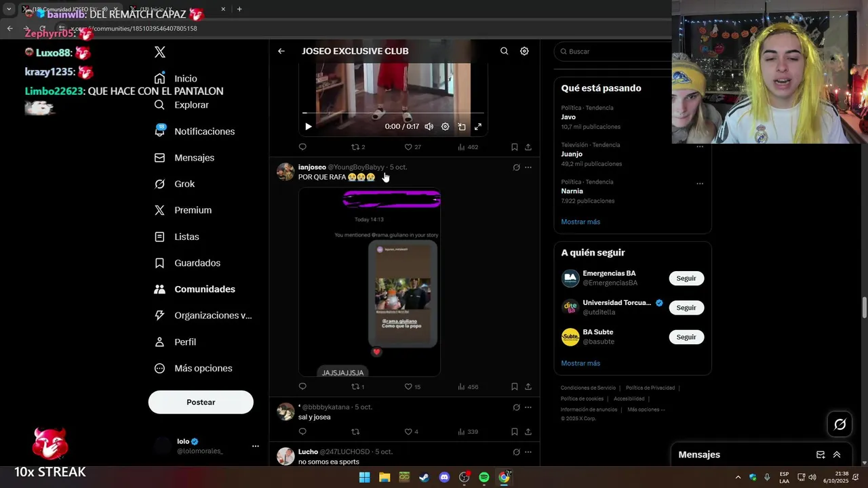
Task: Open Windows Start menu
Action: tap(364, 477)
